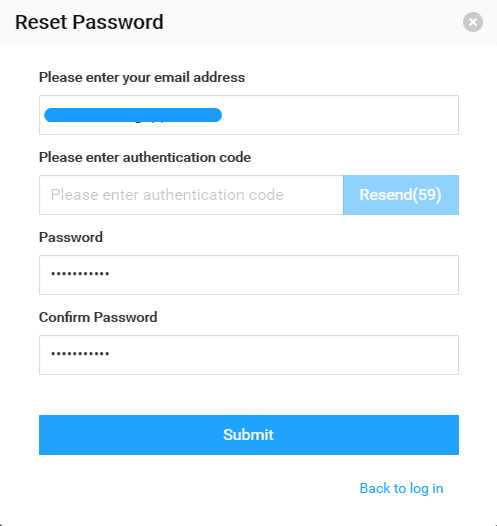Click the masked dots in Confirm Password field
Viewport: 497px width, 526px height.
[80, 354]
